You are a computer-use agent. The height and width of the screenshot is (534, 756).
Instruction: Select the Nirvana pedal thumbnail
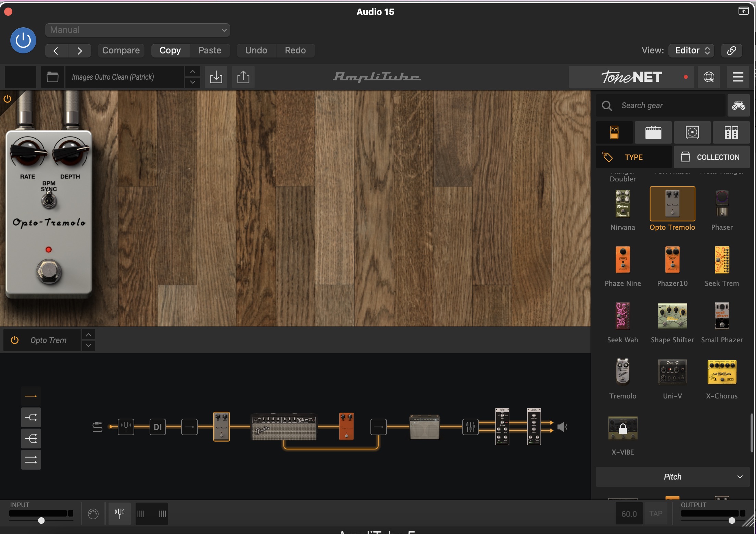click(x=623, y=204)
